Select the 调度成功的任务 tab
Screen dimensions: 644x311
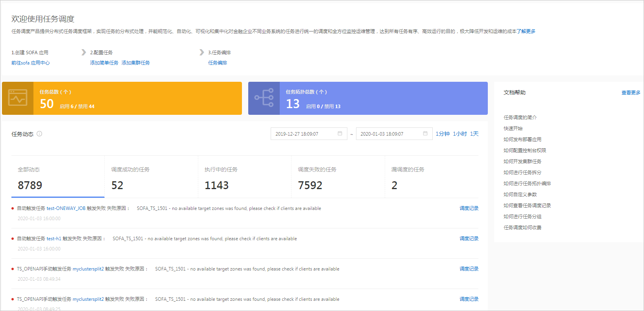151,177
